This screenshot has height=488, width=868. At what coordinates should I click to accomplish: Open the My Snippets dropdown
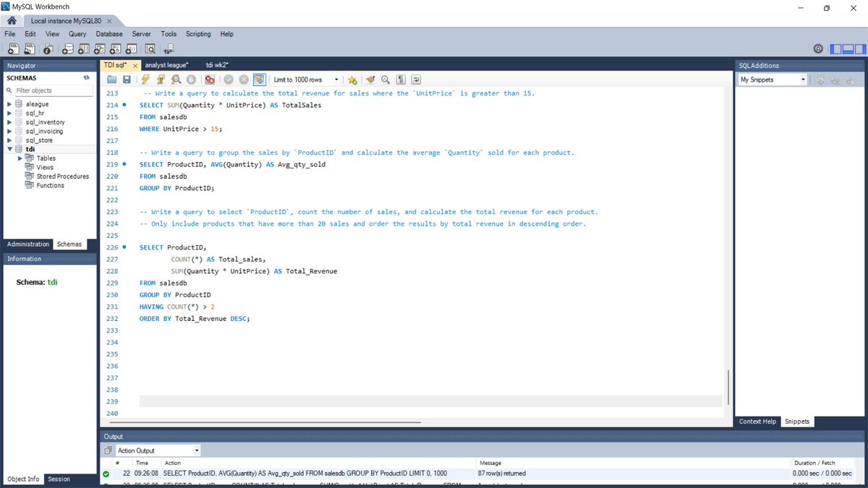click(x=773, y=80)
